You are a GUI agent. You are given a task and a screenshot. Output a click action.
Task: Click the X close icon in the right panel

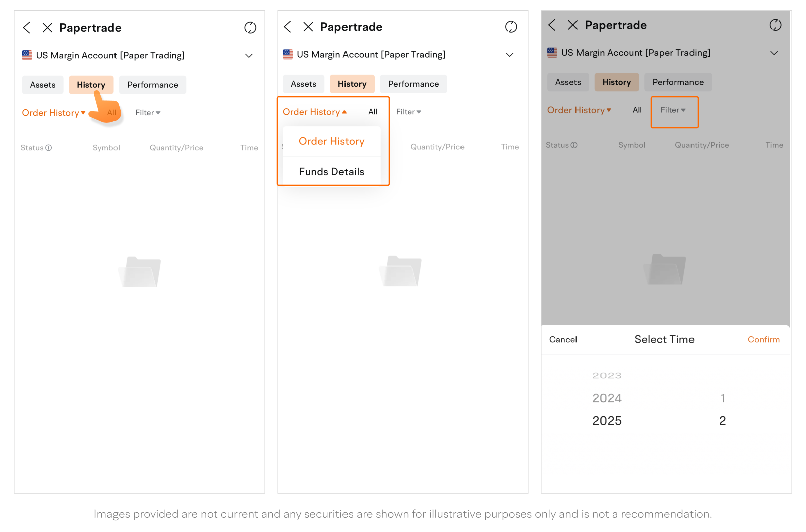(x=572, y=25)
